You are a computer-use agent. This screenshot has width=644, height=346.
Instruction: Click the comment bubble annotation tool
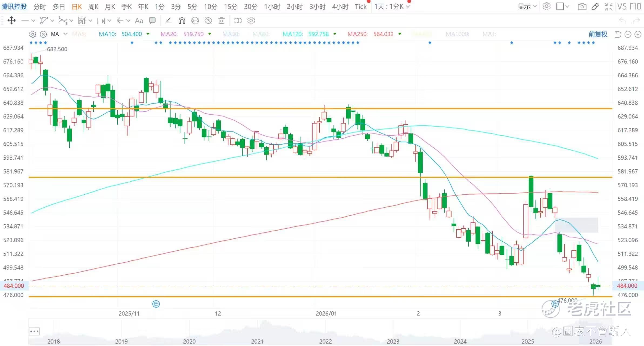pos(152,21)
